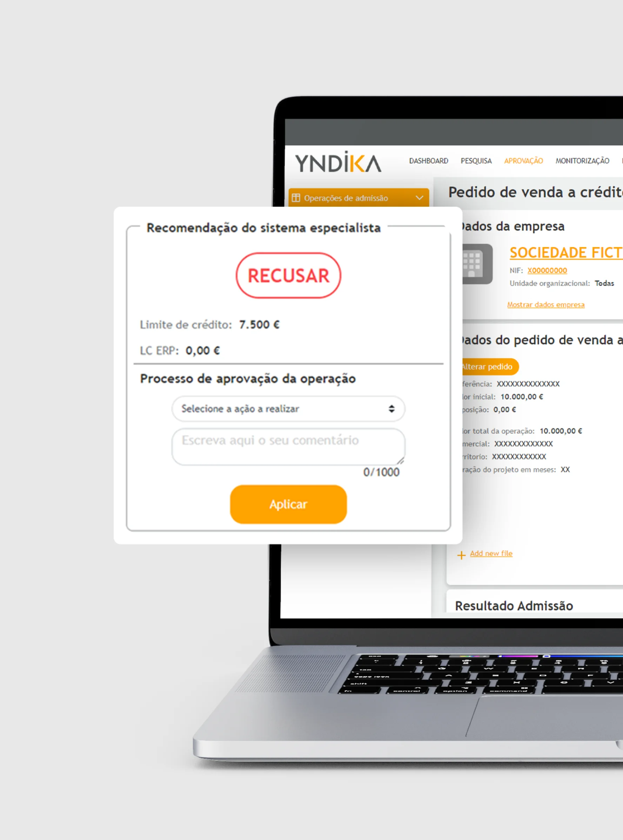The image size is (623, 840).
Task: Open the PESQUISA menu item
Action: tap(476, 161)
